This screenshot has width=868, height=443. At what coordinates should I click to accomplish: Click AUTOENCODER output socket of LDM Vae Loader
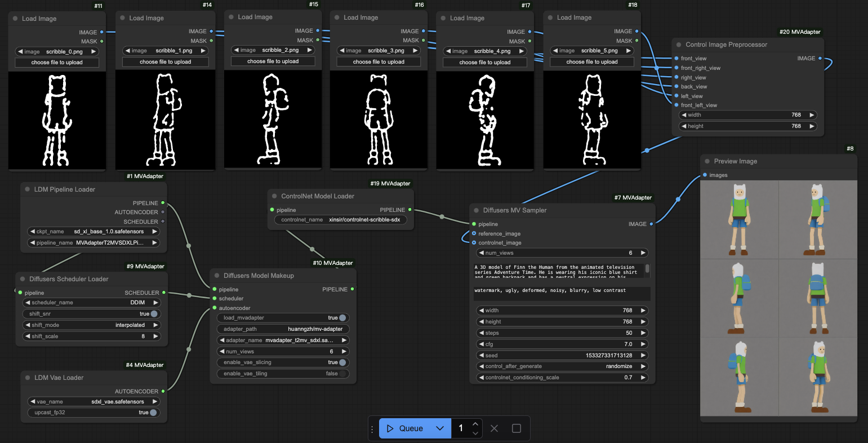tap(163, 391)
